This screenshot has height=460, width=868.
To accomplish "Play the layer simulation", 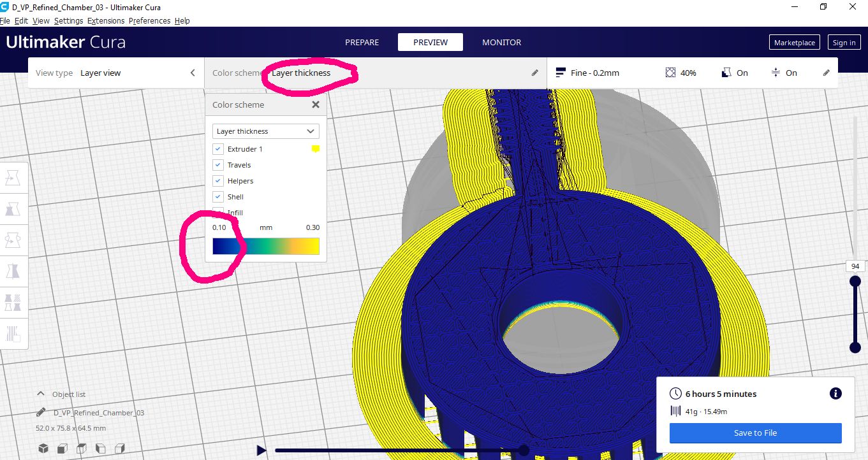I will 261,450.
